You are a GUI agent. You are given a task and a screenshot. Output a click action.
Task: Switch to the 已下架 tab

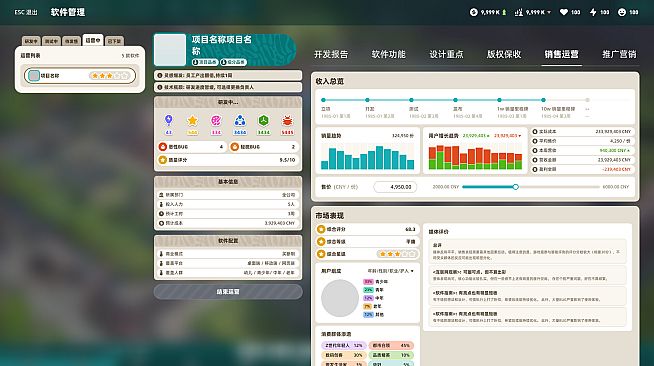point(114,41)
